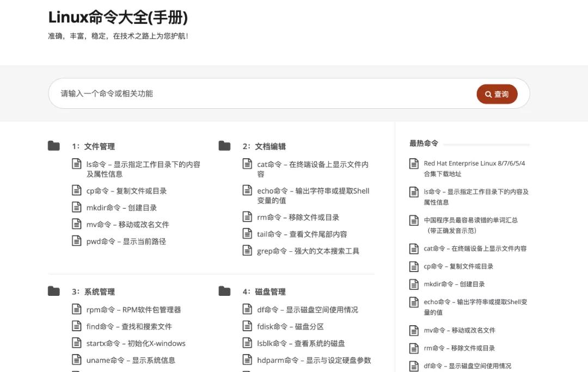This screenshot has width=588, height=372.
Task: Click document icon next to mv命令 in 文件管理
Action: (77, 224)
